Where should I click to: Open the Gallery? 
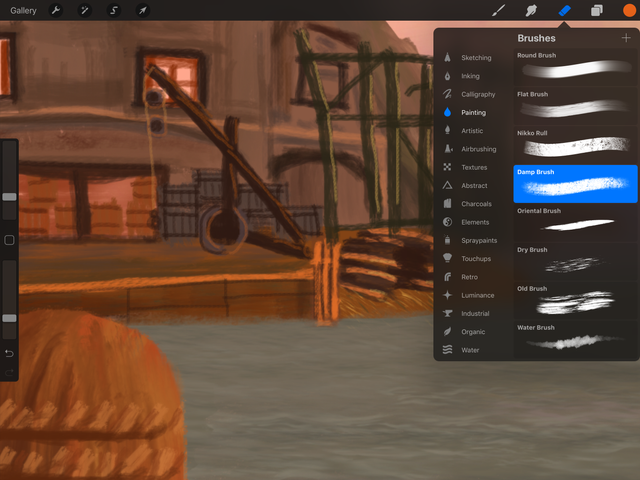23,10
